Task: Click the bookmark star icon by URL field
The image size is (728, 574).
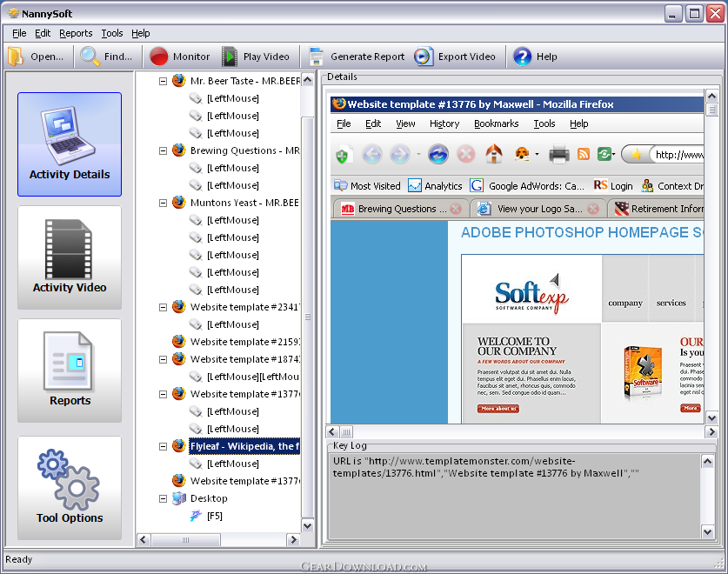Action: tap(636, 154)
